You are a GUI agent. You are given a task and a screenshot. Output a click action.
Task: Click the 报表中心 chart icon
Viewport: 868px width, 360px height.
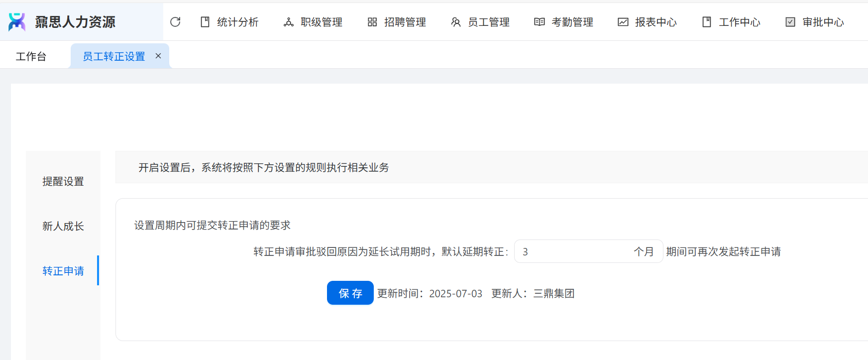point(623,22)
